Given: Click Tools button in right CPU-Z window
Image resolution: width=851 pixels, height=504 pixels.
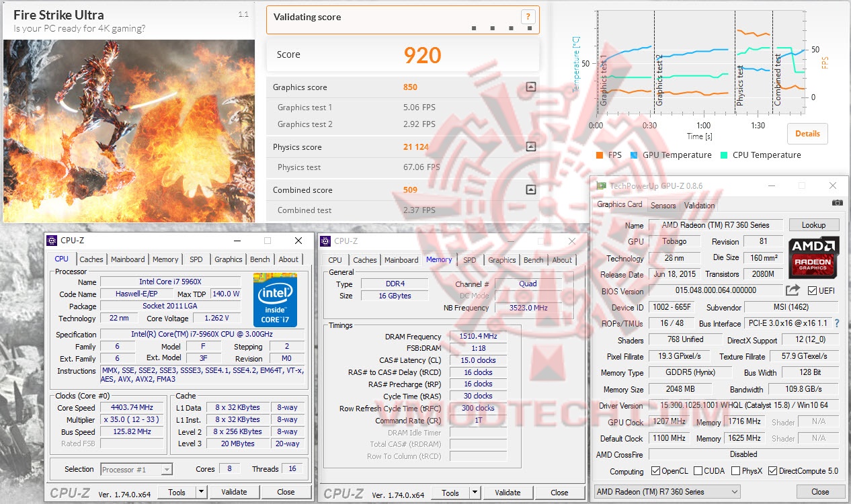Looking at the screenshot, I should [x=450, y=493].
